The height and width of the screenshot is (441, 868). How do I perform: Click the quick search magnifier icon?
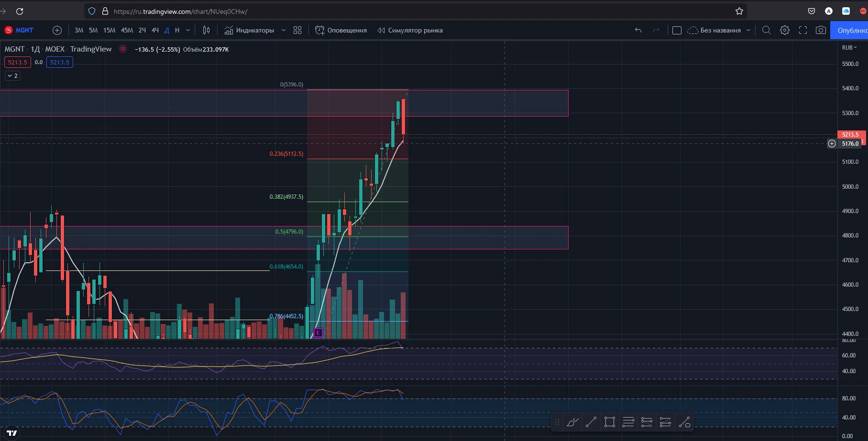coord(766,30)
